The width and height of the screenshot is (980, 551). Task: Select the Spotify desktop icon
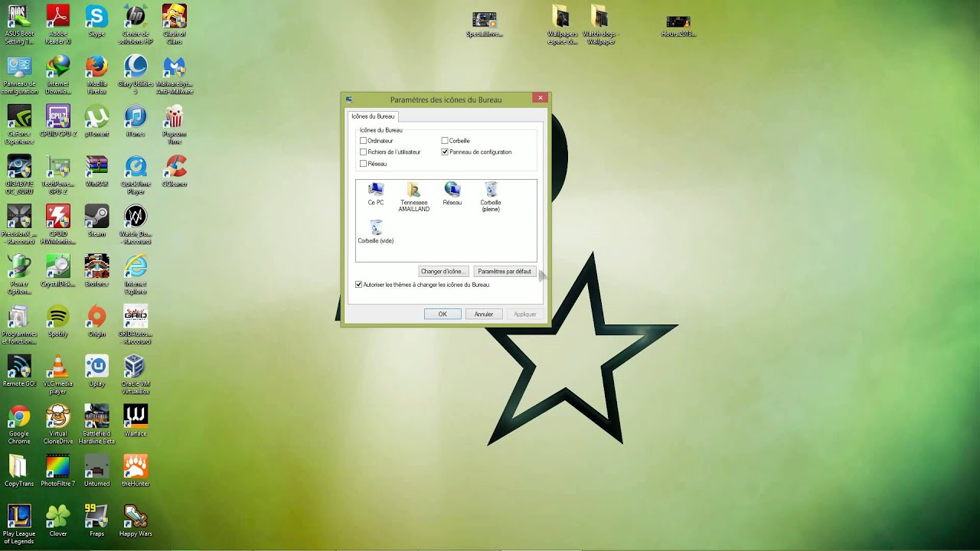click(x=58, y=321)
